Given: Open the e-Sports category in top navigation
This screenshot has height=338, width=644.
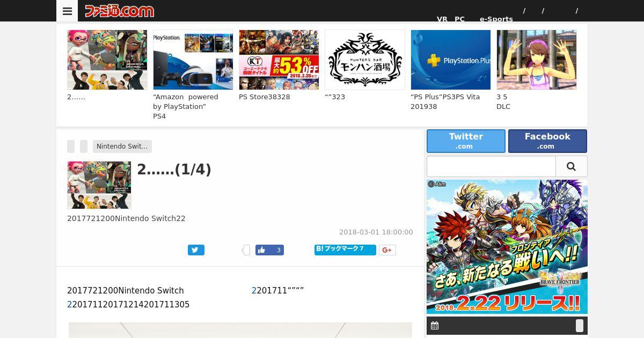Looking at the screenshot, I should pyautogui.click(x=496, y=19).
